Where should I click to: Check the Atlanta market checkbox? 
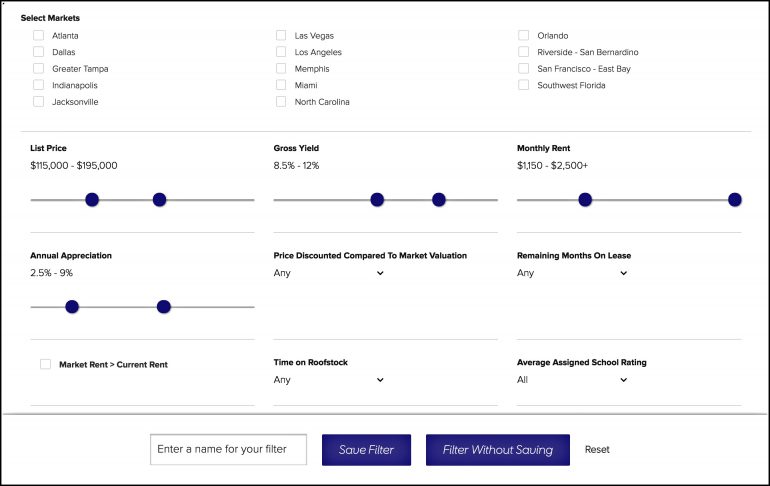tap(38, 35)
